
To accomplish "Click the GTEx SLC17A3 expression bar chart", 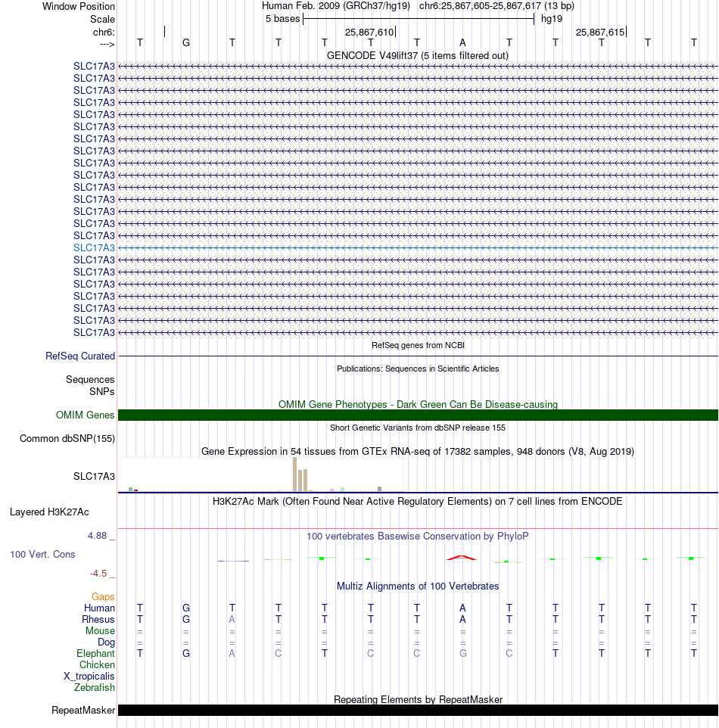I will tap(261, 474).
